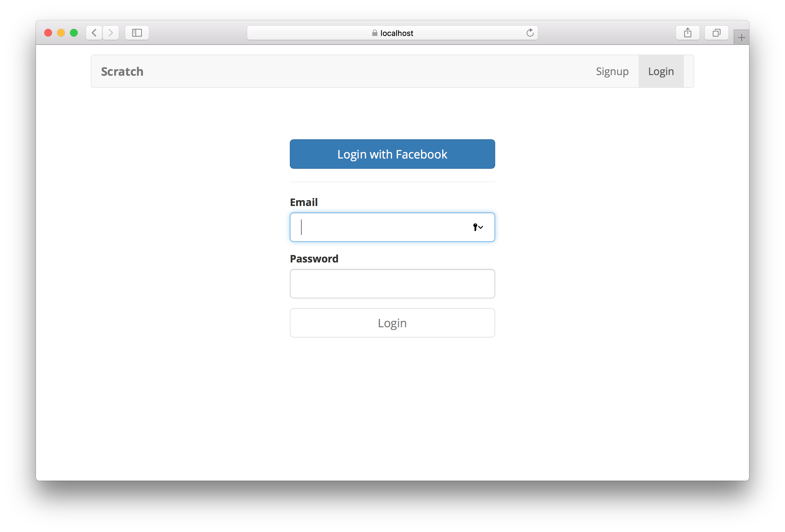Screen dimensions: 785x532
Task: Click the browser refresh icon
Action: coord(530,33)
